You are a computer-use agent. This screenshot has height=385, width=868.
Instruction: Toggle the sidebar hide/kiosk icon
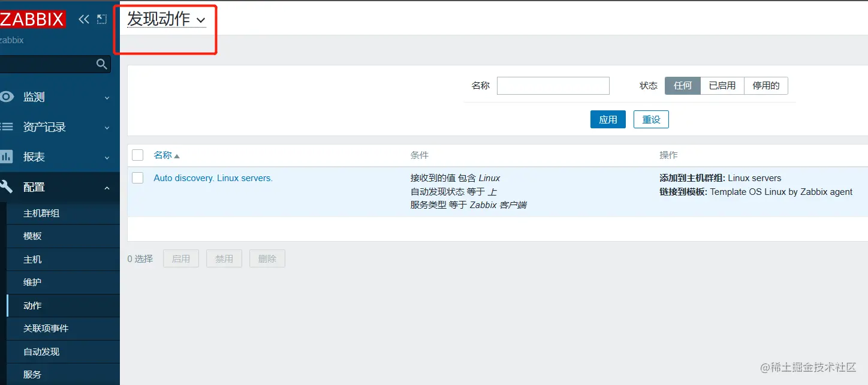click(102, 19)
